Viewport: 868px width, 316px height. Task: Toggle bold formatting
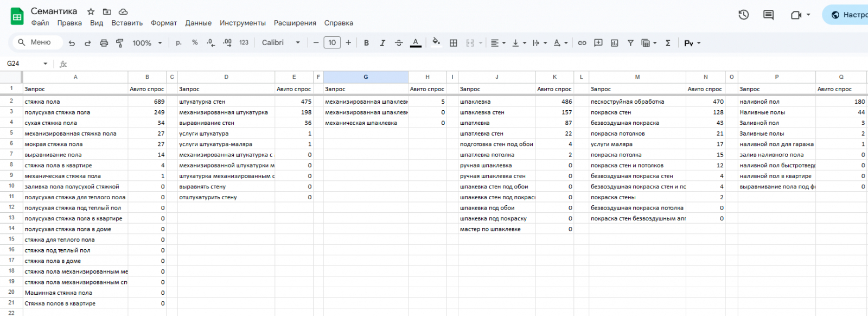click(x=366, y=43)
